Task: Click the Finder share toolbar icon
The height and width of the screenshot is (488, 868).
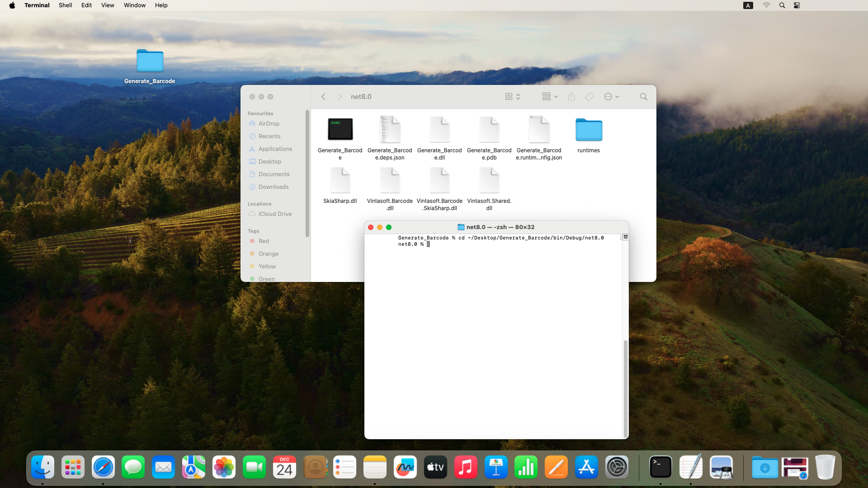Action: point(571,97)
